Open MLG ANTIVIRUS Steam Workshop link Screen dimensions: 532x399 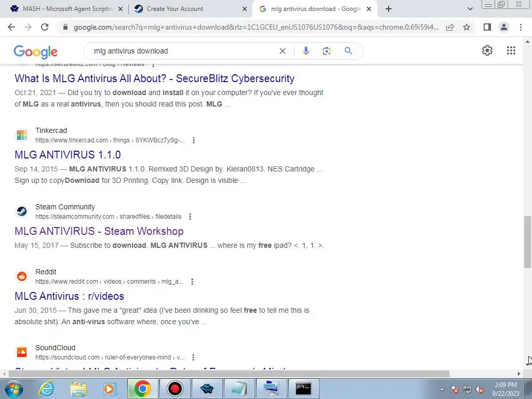(x=99, y=231)
